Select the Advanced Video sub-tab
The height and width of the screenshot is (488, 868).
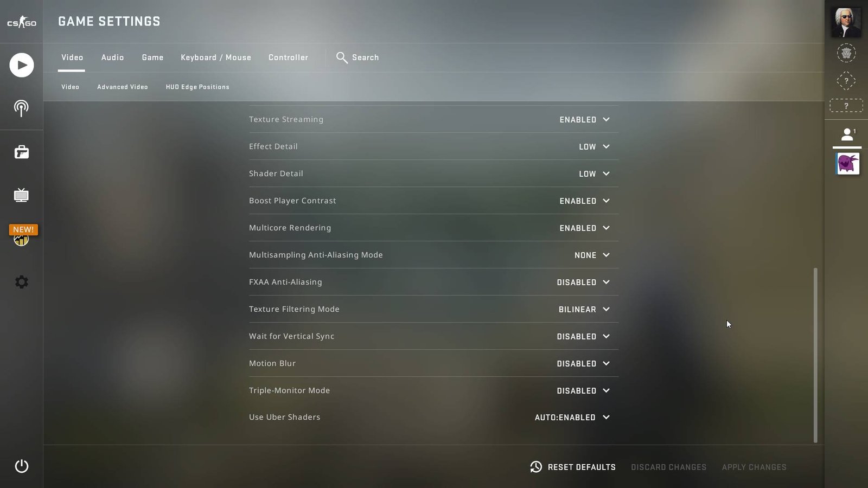click(123, 87)
